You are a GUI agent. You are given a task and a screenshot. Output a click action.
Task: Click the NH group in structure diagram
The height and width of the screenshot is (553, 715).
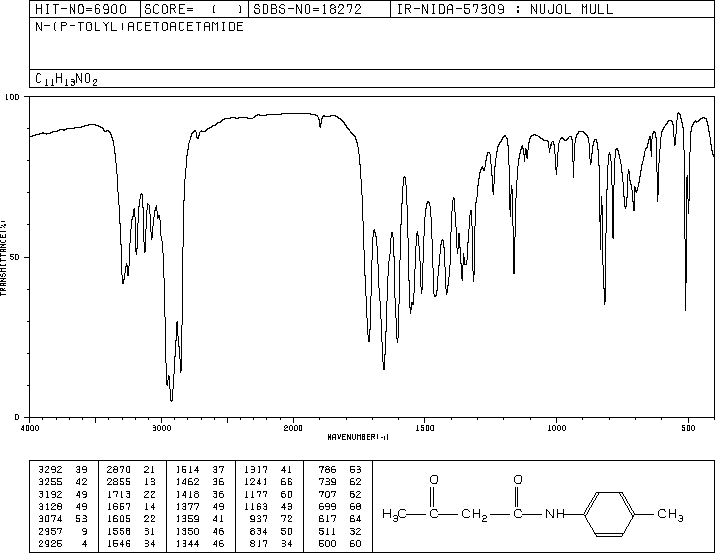(x=555, y=514)
